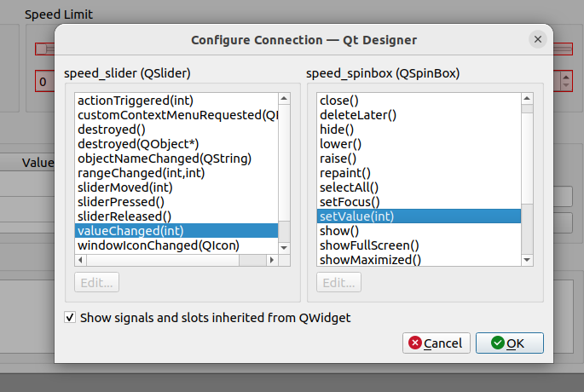This screenshot has height=392, width=584.
Task: Select the valueChanged(int) signal
Action: click(176, 231)
